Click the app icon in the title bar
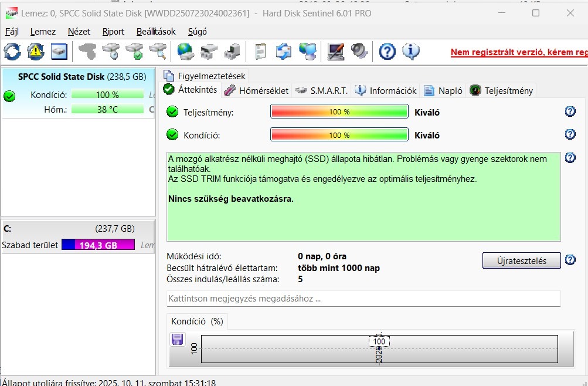This screenshot has width=588, height=386. pyautogui.click(x=12, y=13)
